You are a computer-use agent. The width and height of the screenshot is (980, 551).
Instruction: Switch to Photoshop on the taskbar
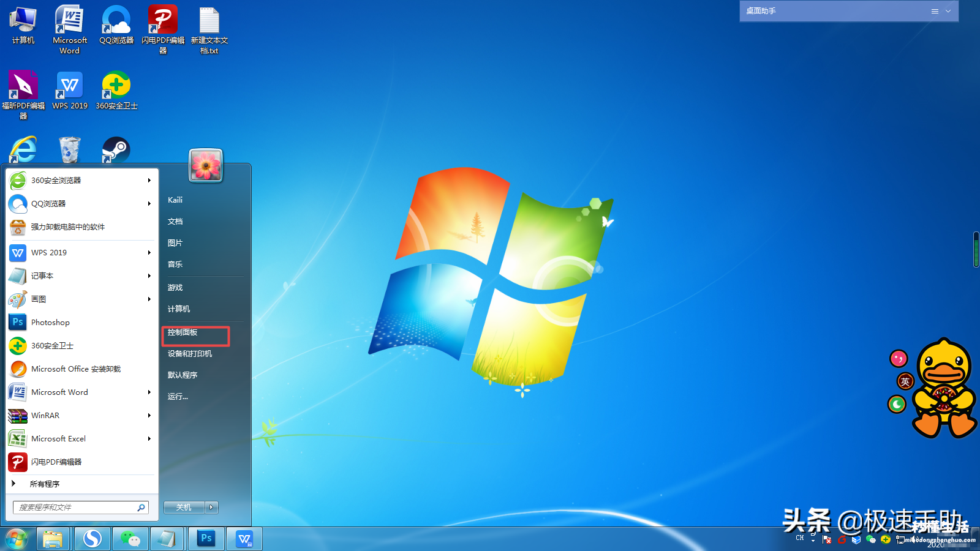coord(206,539)
